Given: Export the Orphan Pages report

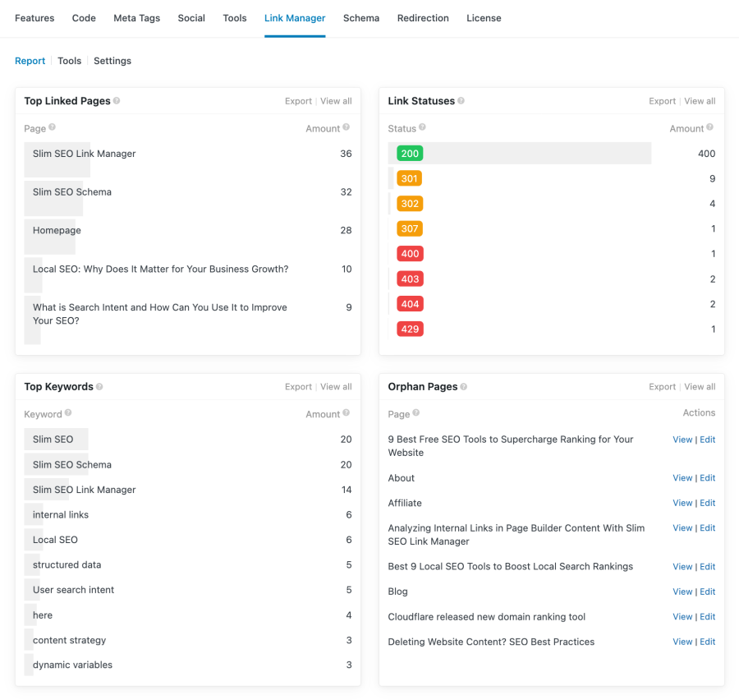Looking at the screenshot, I should click(x=662, y=387).
